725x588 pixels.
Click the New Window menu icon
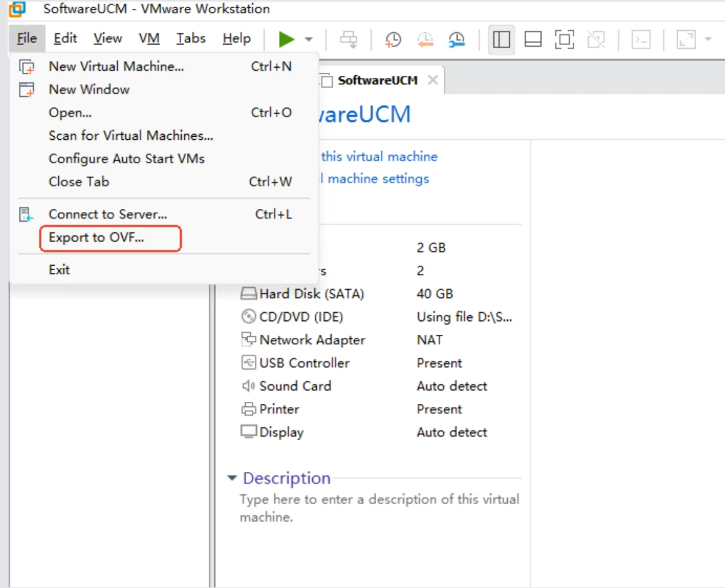click(27, 90)
